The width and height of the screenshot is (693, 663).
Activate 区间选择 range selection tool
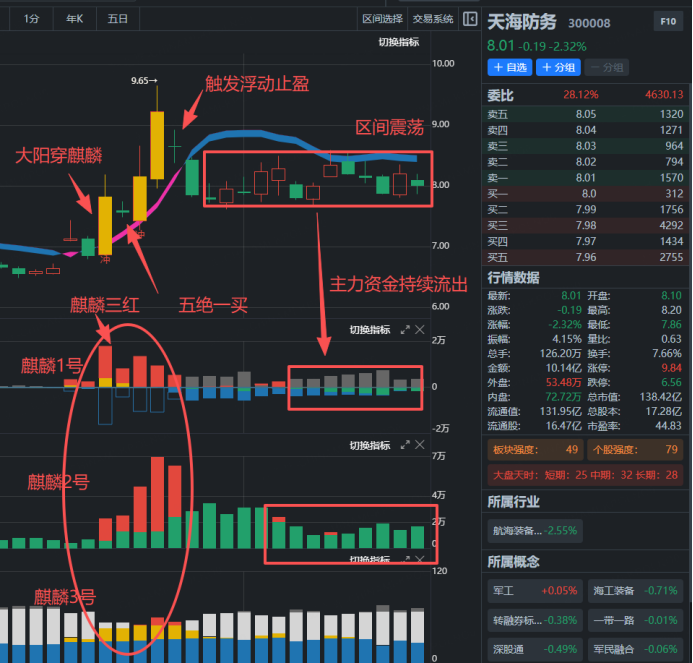coord(382,18)
